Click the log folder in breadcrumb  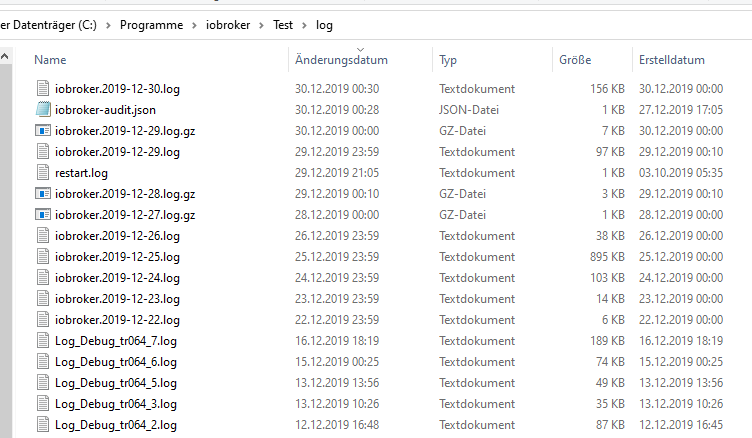[x=324, y=25]
